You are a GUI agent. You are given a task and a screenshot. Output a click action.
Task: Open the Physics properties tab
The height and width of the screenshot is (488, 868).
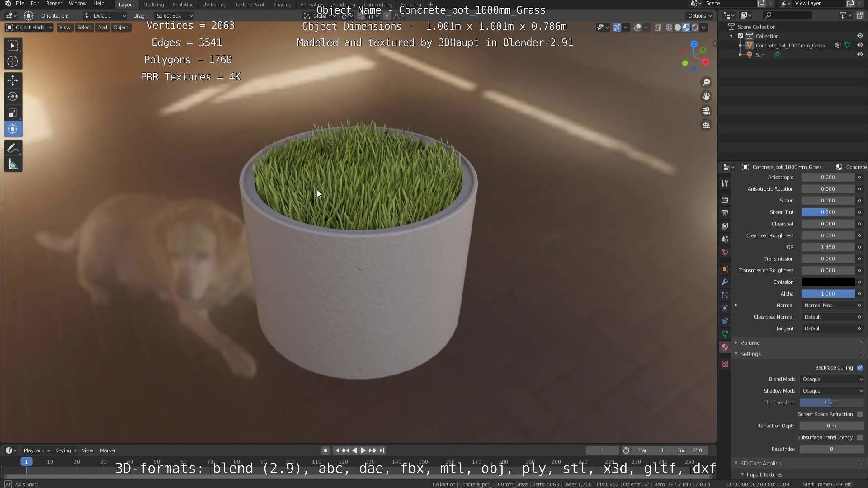click(x=725, y=308)
